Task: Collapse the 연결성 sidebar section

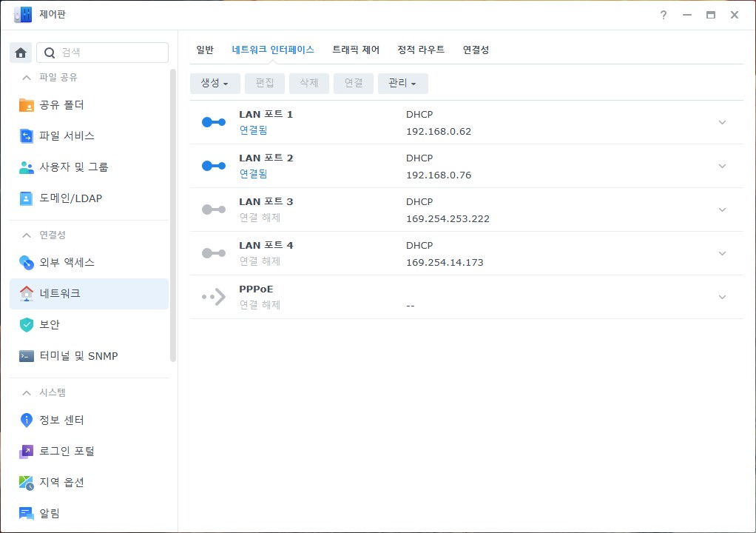Action: point(27,235)
